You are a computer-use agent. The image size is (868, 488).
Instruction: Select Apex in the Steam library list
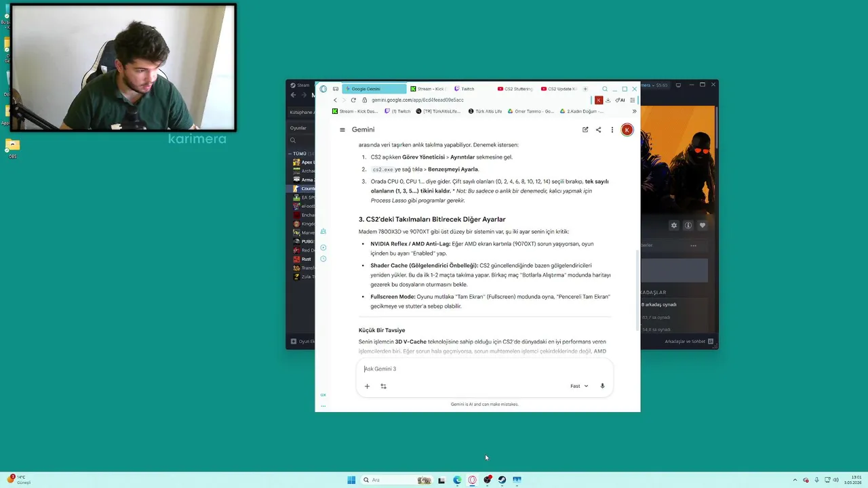303,163
